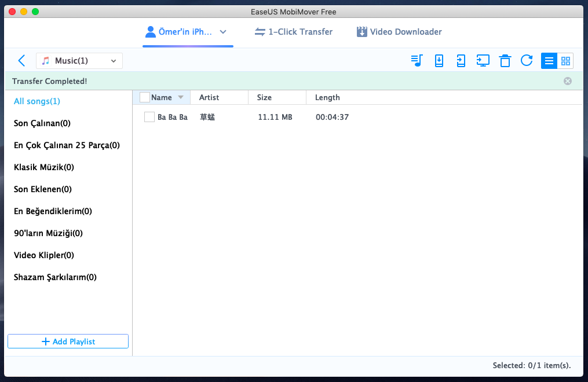Open the 1-Click Transfer tab
Screen dimensions: 588x382
tap(294, 32)
